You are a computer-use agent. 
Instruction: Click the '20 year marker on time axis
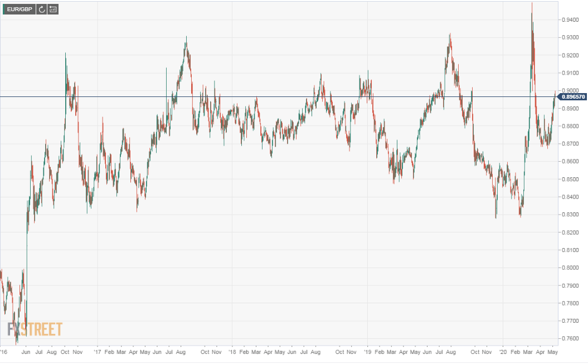503,352
